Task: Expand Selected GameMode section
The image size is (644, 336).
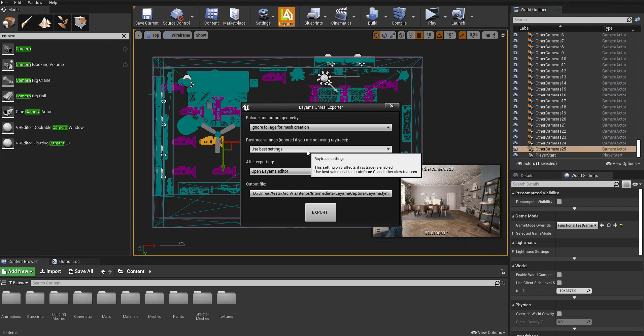Action: point(513,233)
